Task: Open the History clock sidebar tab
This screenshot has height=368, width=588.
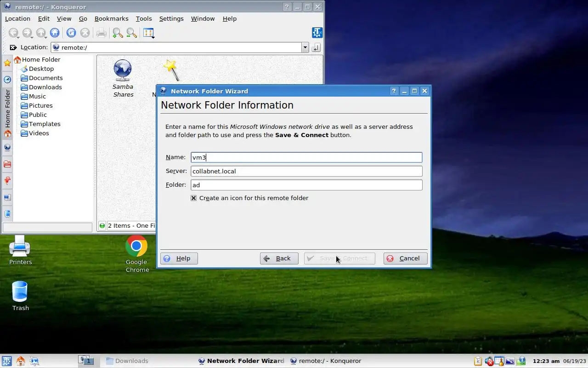Action: pyautogui.click(x=7, y=80)
